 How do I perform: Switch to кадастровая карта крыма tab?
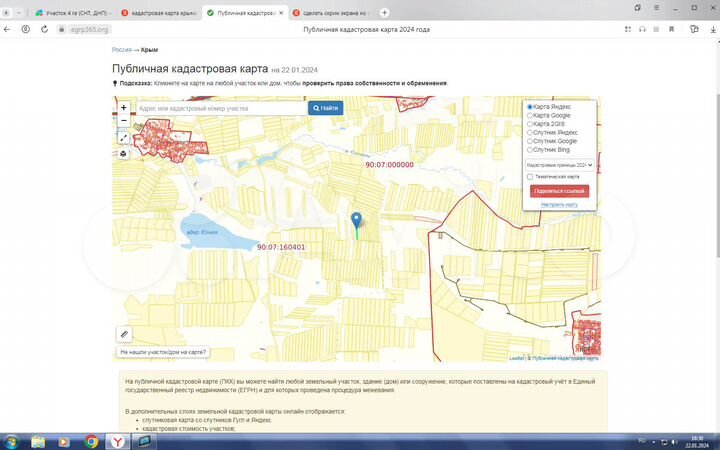pyautogui.click(x=158, y=12)
